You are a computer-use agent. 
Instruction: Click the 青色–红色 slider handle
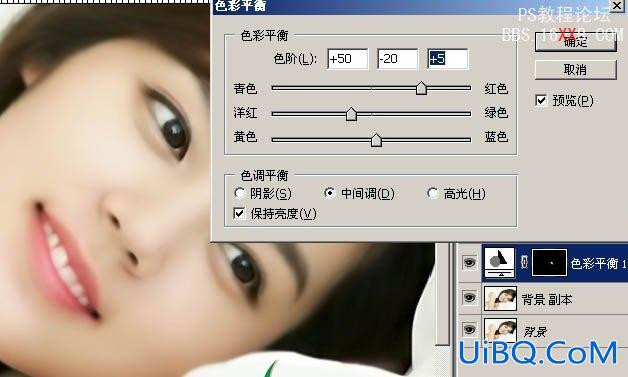(421, 88)
